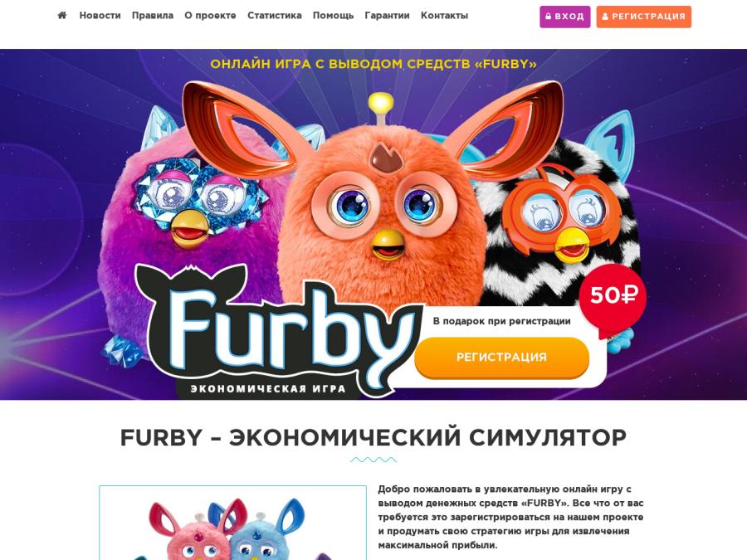Click the orange Регистрация button in header
The image size is (747, 560).
tap(643, 17)
